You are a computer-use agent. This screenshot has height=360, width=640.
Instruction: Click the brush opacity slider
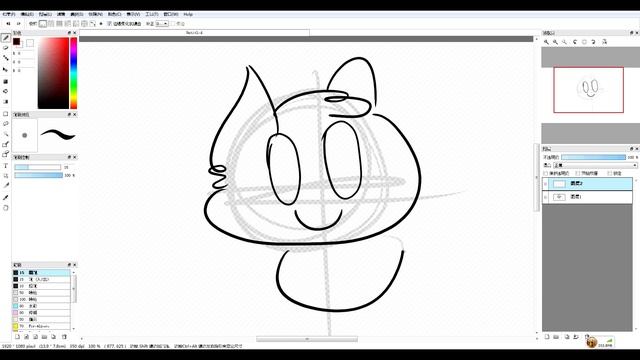tap(38, 175)
